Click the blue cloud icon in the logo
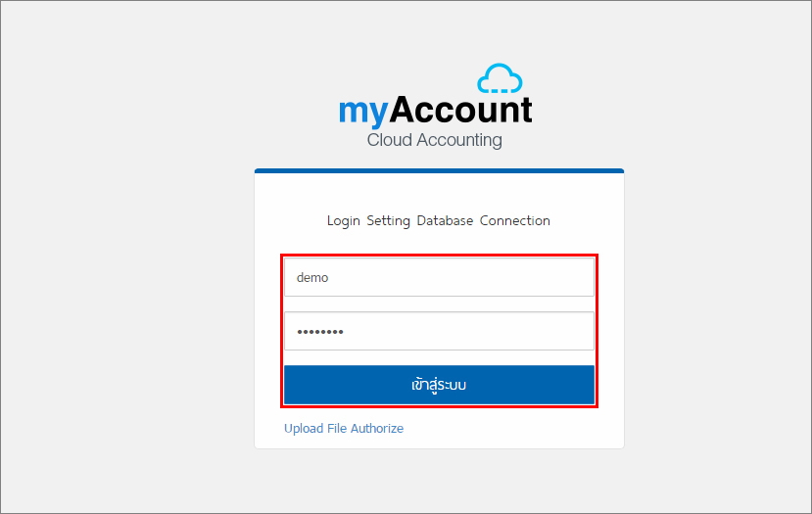Screen dimensions: 812x514 500,78
